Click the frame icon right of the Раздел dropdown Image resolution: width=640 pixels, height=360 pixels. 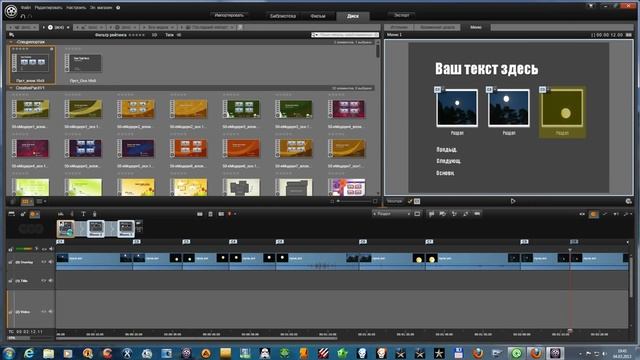[417, 214]
